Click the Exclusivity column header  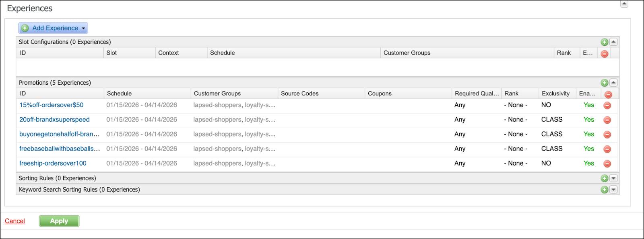555,94
